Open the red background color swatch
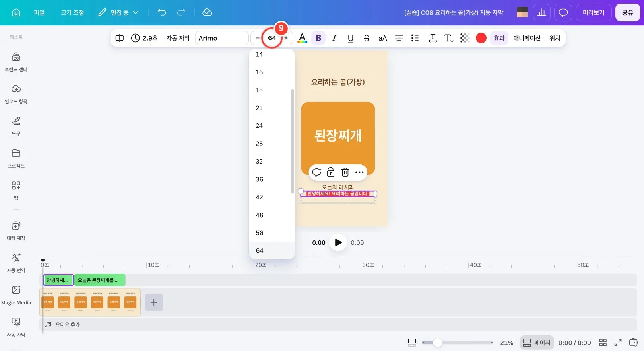The width and height of the screenshot is (644, 351). [x=481, y=38]
